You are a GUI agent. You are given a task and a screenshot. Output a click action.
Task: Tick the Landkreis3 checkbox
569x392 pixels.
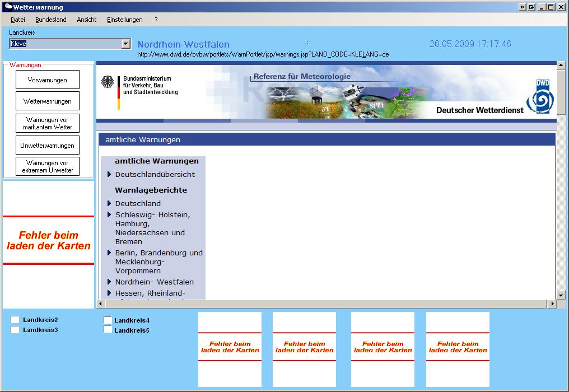point(15,330)
